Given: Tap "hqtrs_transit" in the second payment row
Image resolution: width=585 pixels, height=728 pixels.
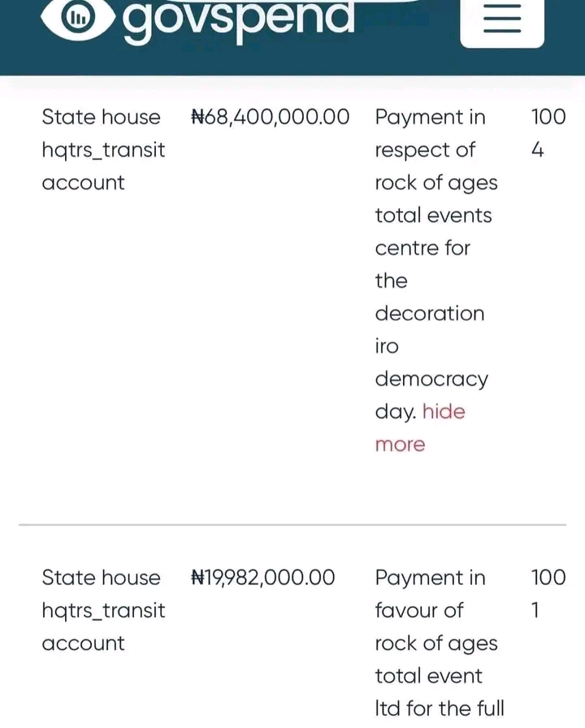Looking at the screenshot, I should pos(103,610).
